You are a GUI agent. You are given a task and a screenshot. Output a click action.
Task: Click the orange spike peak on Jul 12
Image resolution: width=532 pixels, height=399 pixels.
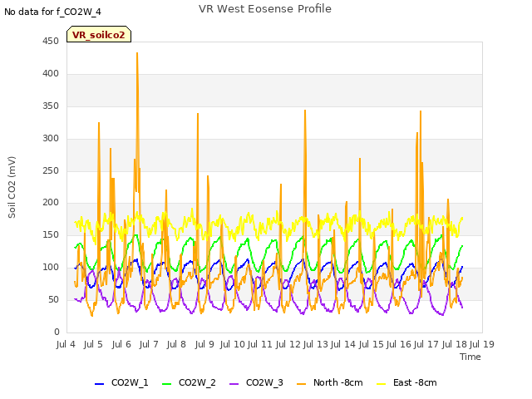pyautogui.click(x=305, y=111)
